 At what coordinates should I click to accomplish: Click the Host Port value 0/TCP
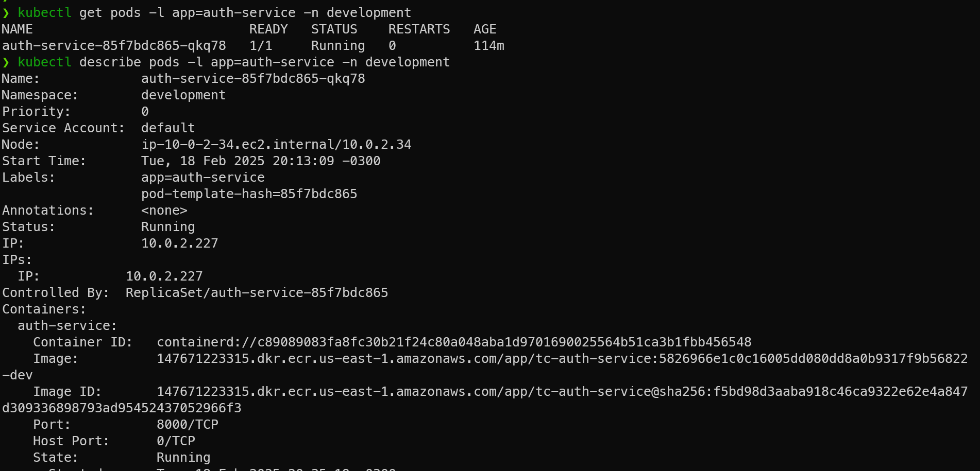[x=176, y=441]
